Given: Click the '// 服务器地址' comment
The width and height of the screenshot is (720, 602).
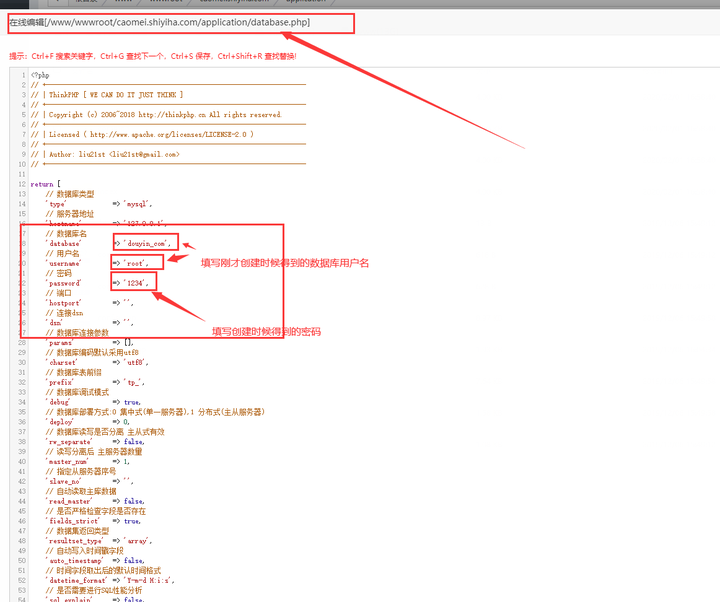Looking at the screenshot, I should 70,214.
